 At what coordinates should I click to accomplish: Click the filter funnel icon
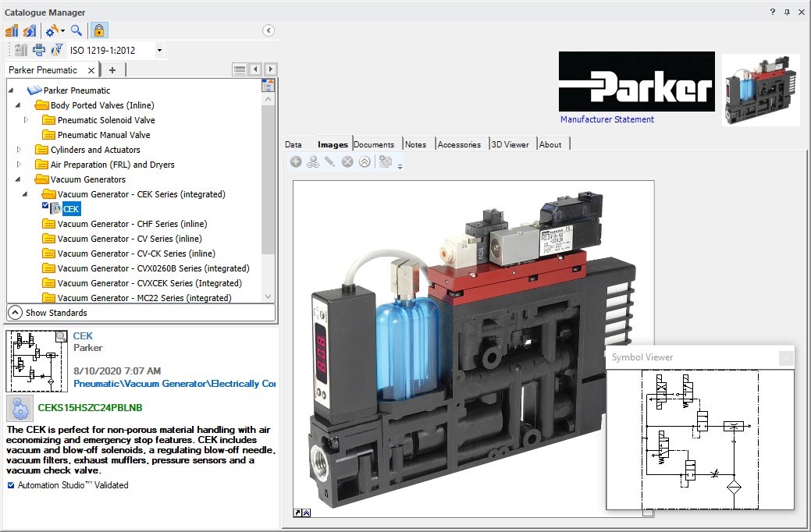pyautogui.click(x=56, y=50)
